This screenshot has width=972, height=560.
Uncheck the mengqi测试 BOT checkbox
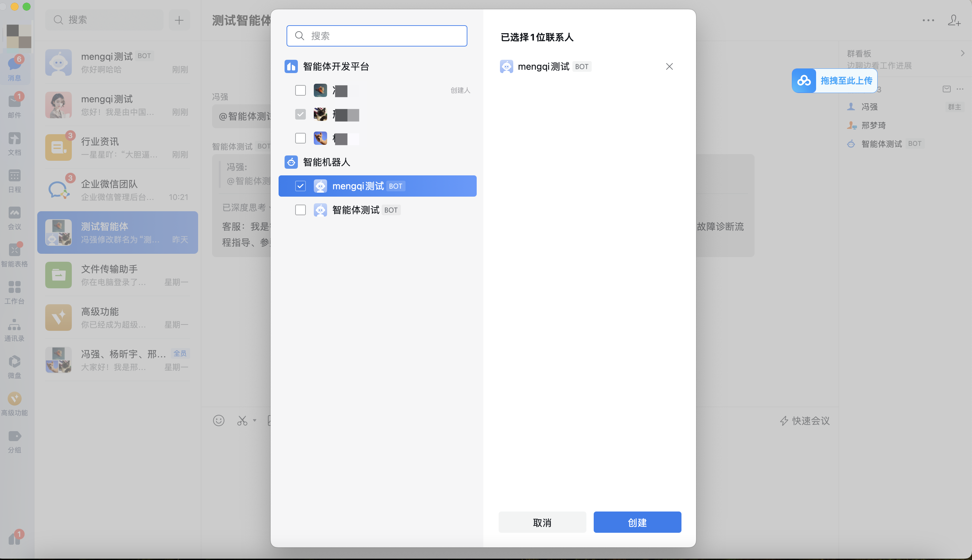point(300,186)
